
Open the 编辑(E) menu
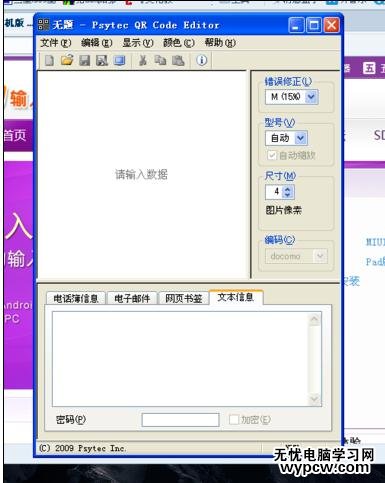coord(97,43)
